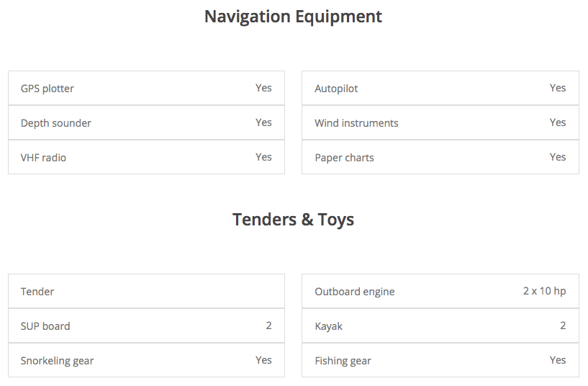The image size is (588, 386).
Task: Click the Outboard engine row
Action: tap(440, 292)
